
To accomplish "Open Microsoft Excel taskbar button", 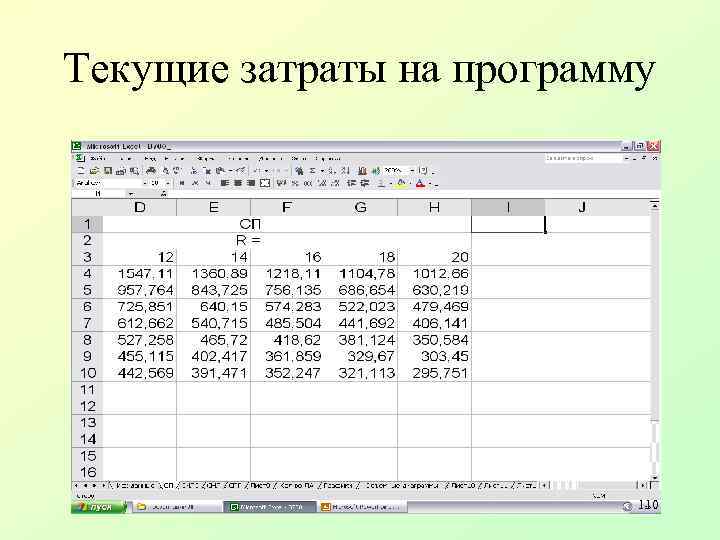I will pyautogui.click(x=269, y=507).
